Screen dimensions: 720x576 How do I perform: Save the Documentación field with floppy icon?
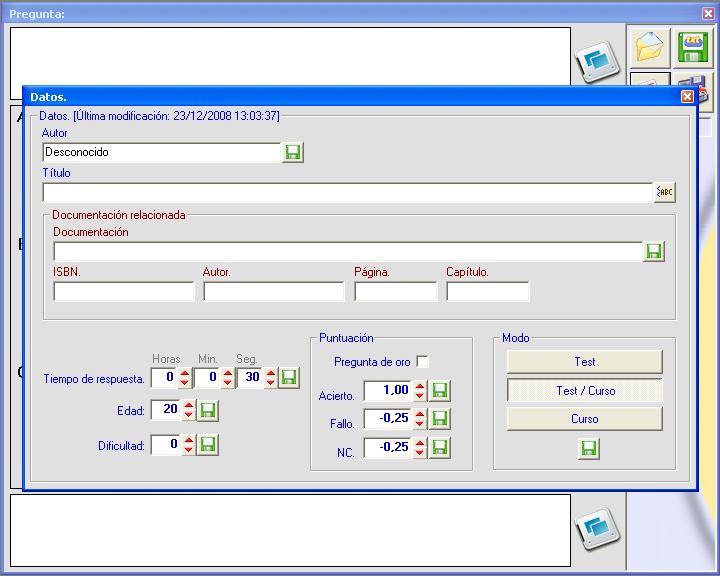(x=654, y=251)
